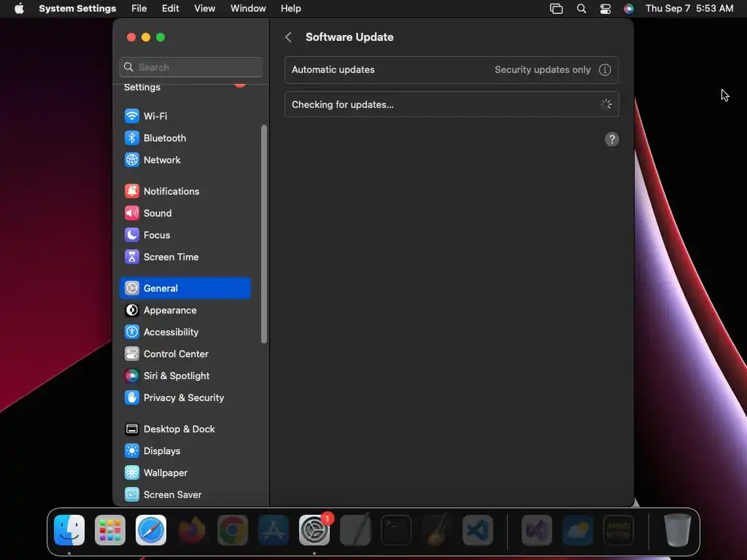Open Terminal from the Dock
The height and width of the screenshot is (560, 747).
click(x=396, y=530)
